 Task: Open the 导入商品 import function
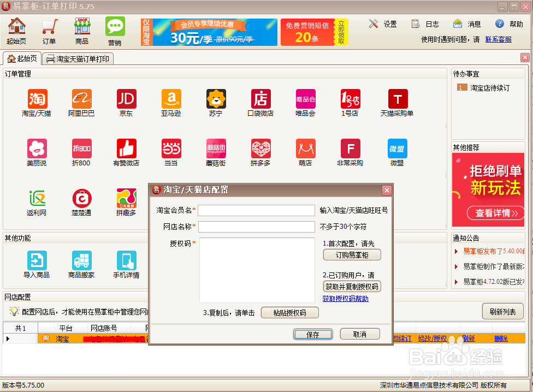coord(37,265)
